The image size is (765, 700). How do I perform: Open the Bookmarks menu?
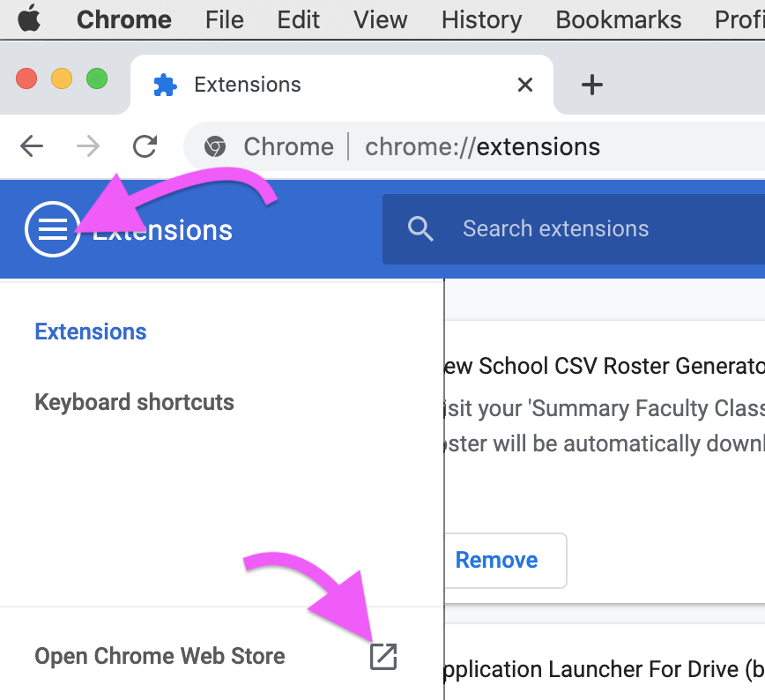pos(619,19)
